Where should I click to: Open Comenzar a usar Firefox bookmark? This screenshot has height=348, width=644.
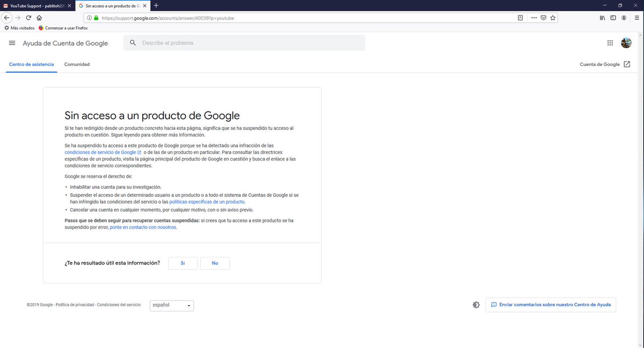pos(63,28)
